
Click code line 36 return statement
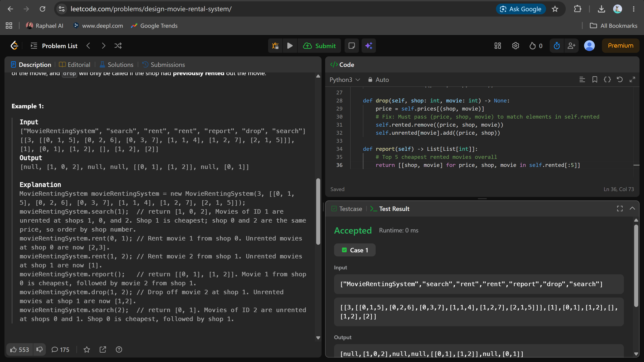477,165
